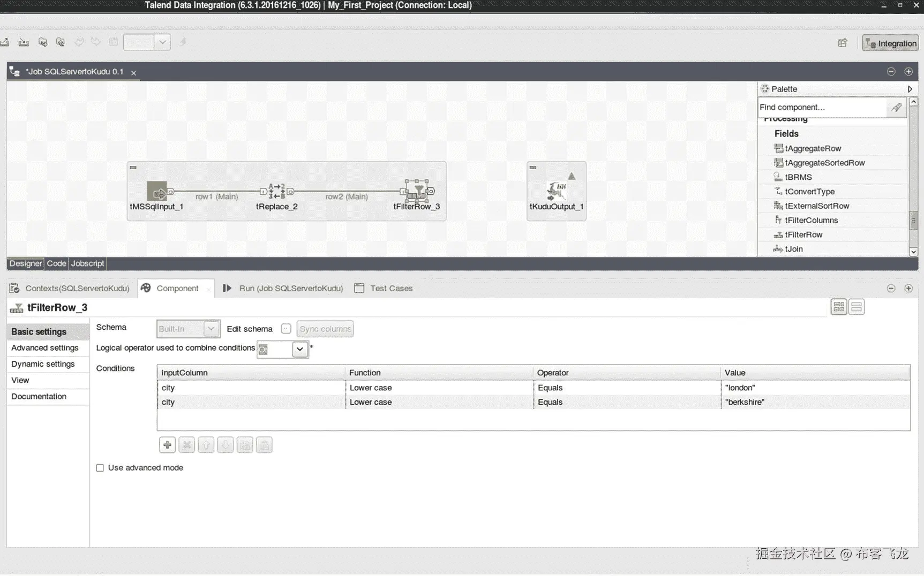Click the Sync columns button

[325, 329]
